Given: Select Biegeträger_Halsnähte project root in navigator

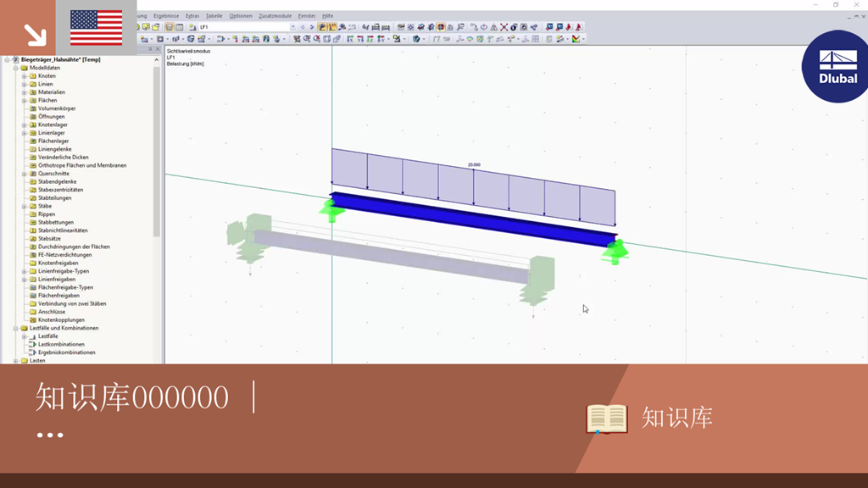Looking at the screenshot, I should (60, 60).
